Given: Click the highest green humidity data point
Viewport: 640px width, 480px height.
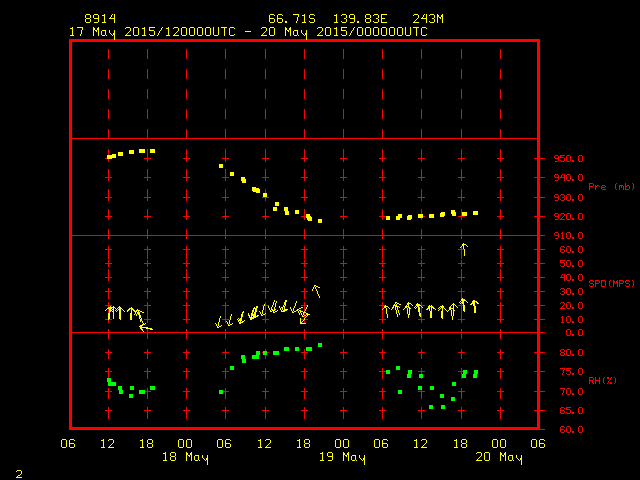Looking at the screenshot, I should point(320,345).
